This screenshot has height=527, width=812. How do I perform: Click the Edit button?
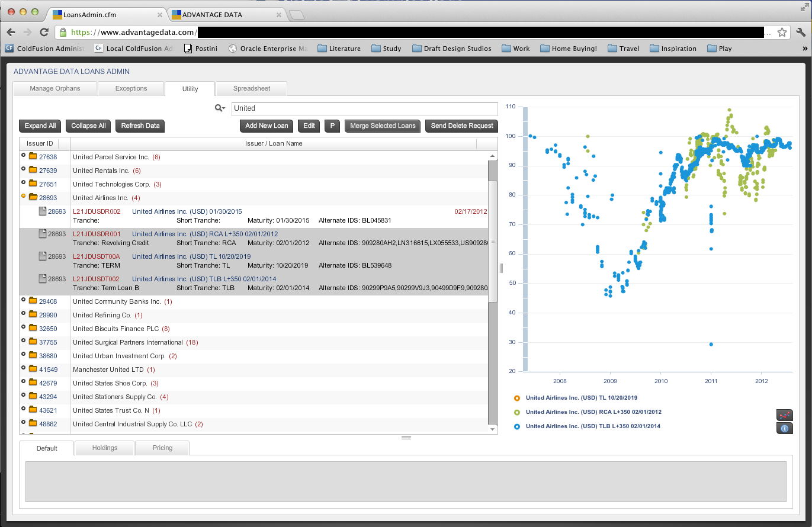coord(309,126)
